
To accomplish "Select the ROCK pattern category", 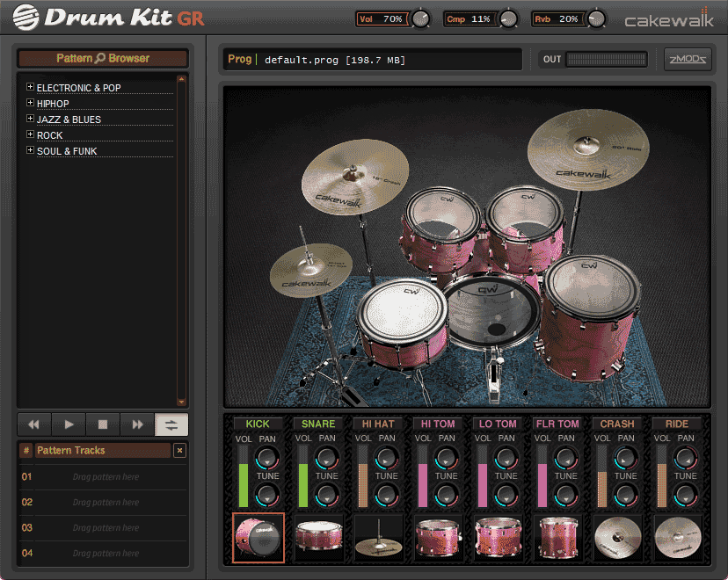I will [x=50, y=135].
